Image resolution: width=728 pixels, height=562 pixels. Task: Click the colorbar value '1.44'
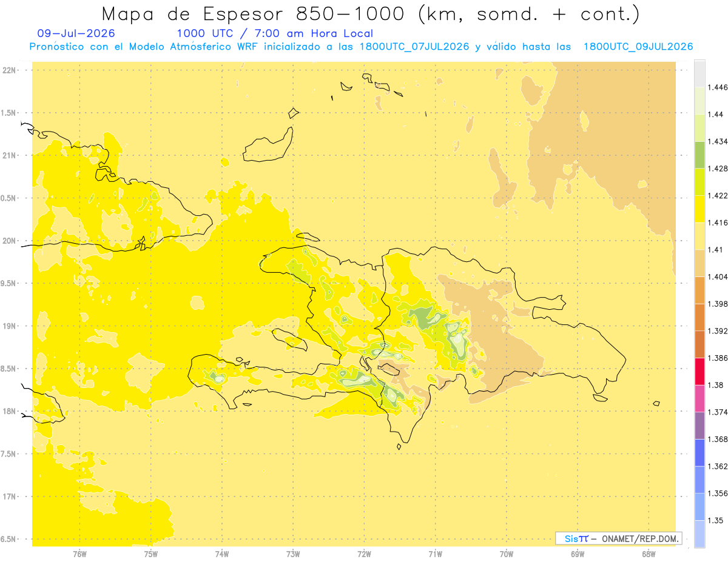[715, 115]
